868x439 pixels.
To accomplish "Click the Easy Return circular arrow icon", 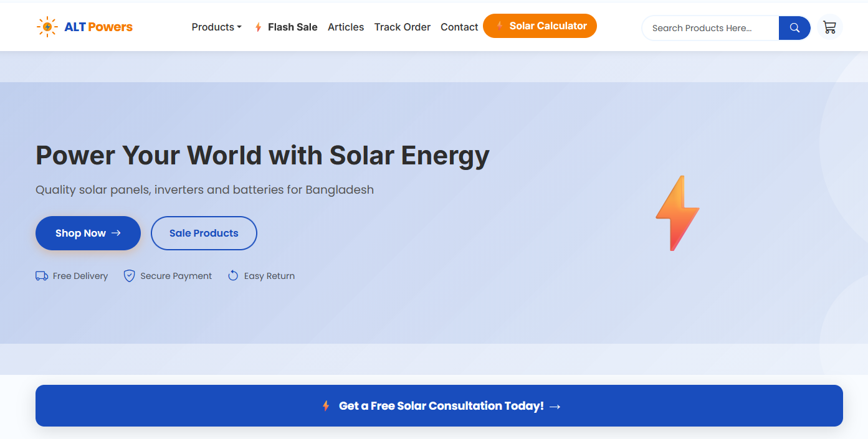I will [x=233, y=276].
